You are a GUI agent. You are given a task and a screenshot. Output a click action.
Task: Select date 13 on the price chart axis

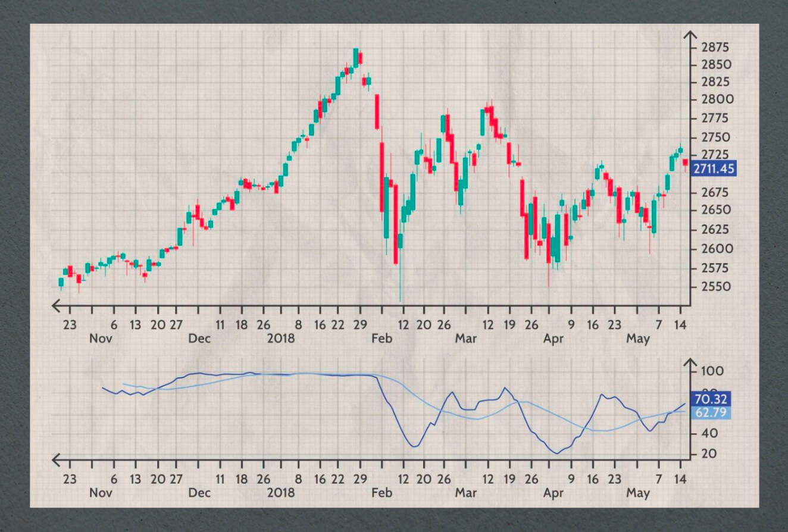[x=135, y=326]
